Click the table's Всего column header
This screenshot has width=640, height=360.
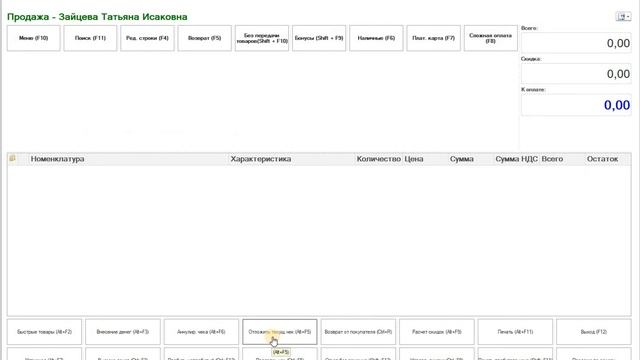552,159
